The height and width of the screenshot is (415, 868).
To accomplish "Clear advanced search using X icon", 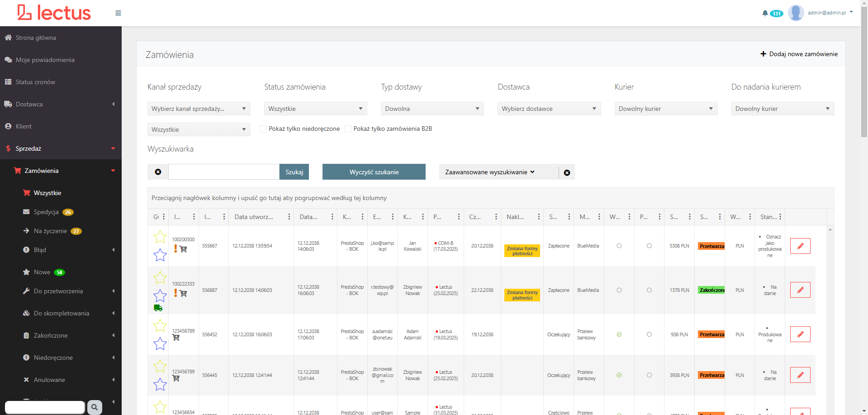I will [567, 172].
